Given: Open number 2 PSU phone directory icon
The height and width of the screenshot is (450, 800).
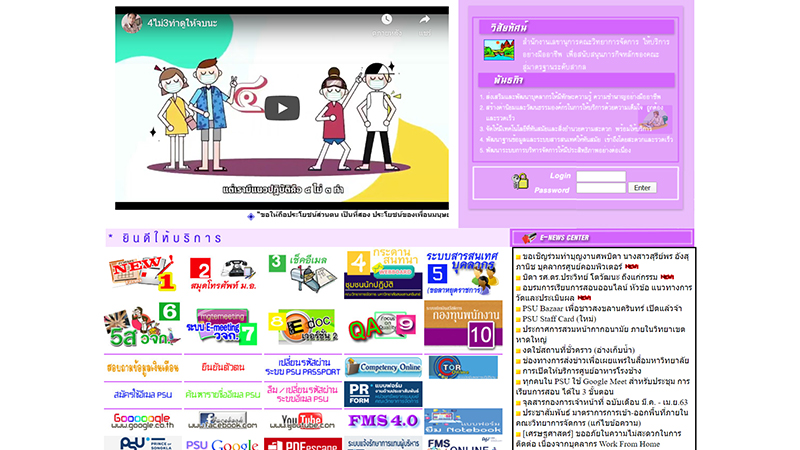Looking at the screenshot, I should coord(223,274).
